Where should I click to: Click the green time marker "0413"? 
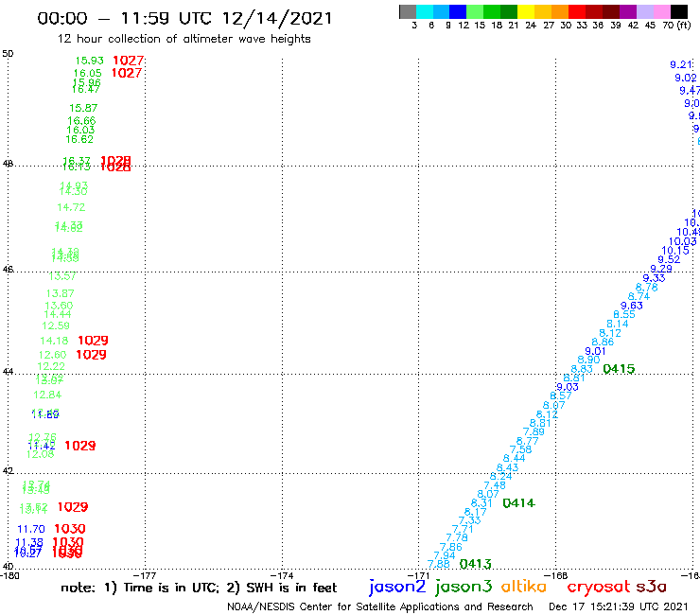[x=476, y=564]
